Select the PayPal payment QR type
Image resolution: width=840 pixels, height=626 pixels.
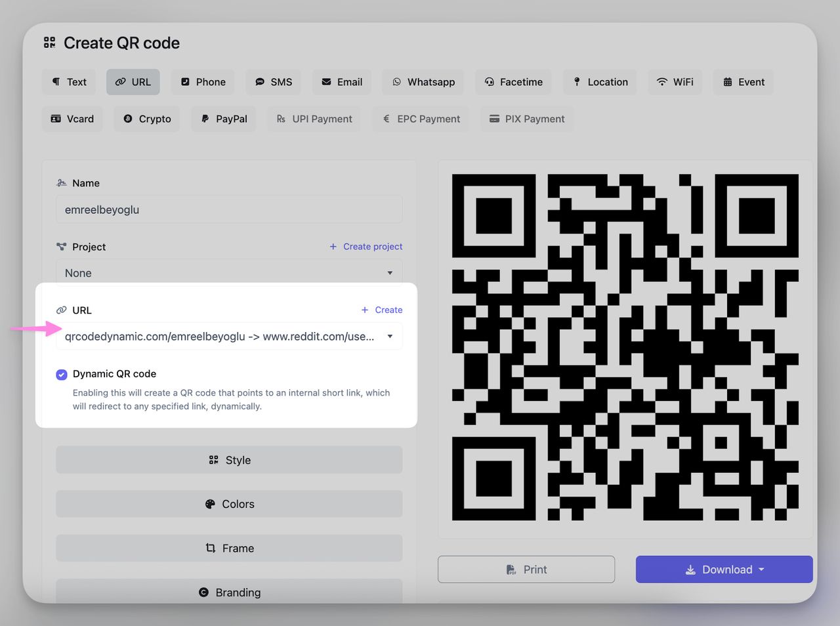point(223,119)
